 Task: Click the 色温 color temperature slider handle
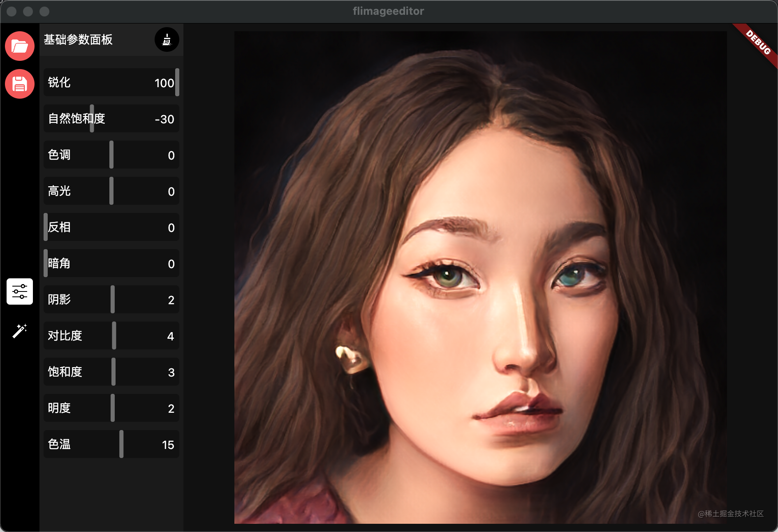pyautogui.click(x=121, y=444)
